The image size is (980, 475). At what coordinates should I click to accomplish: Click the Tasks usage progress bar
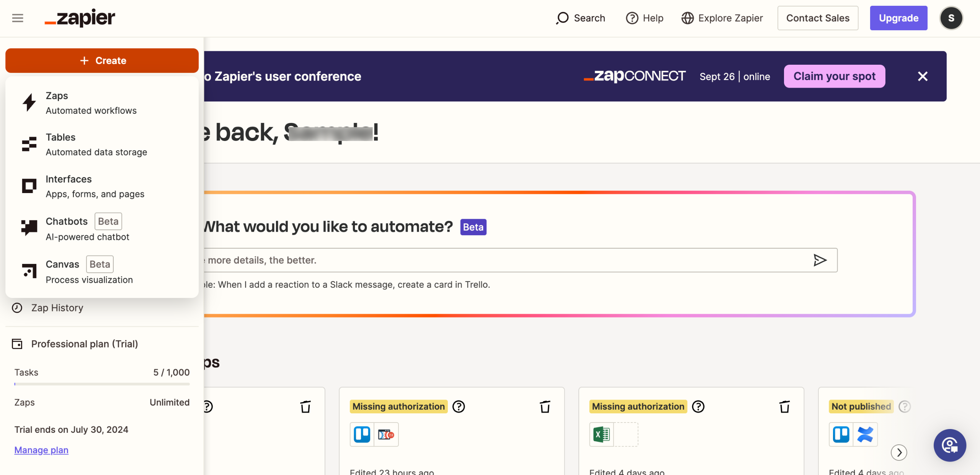click(x=102, y=384)
